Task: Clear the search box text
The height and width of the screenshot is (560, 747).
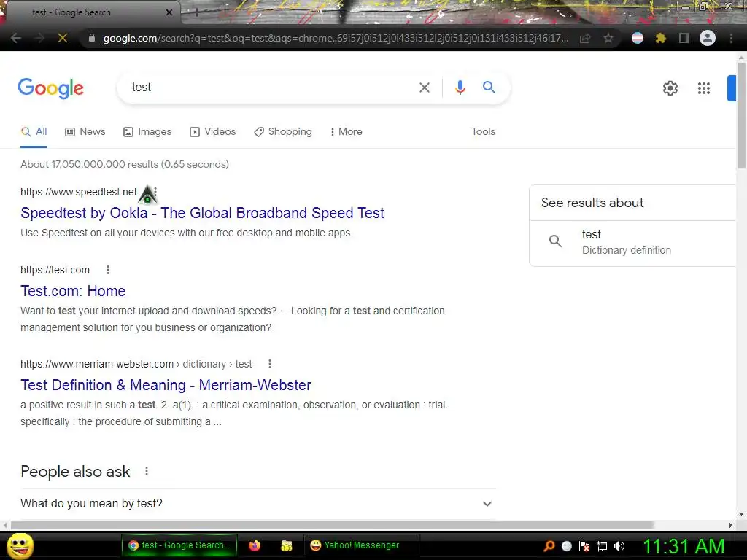Action: [425, 87]
